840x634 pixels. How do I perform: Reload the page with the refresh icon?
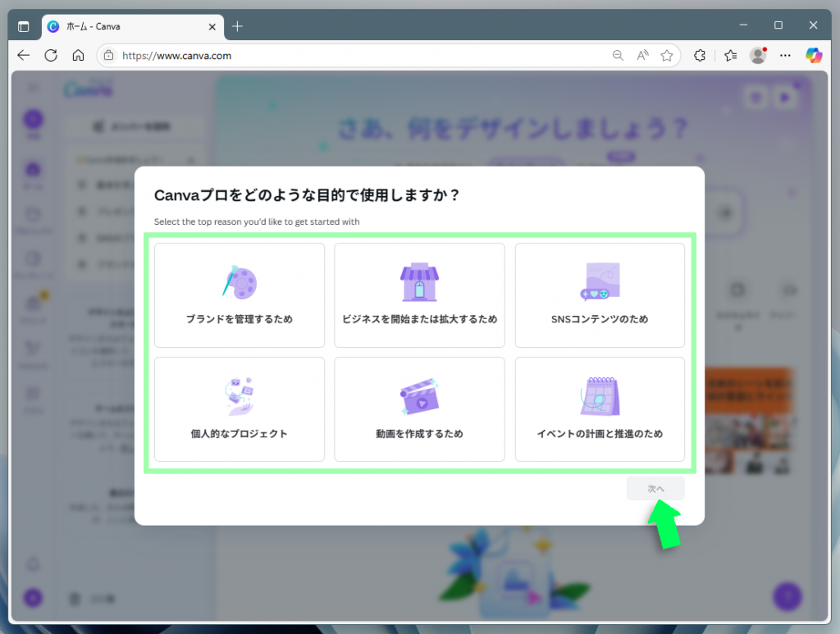[51, 55]
